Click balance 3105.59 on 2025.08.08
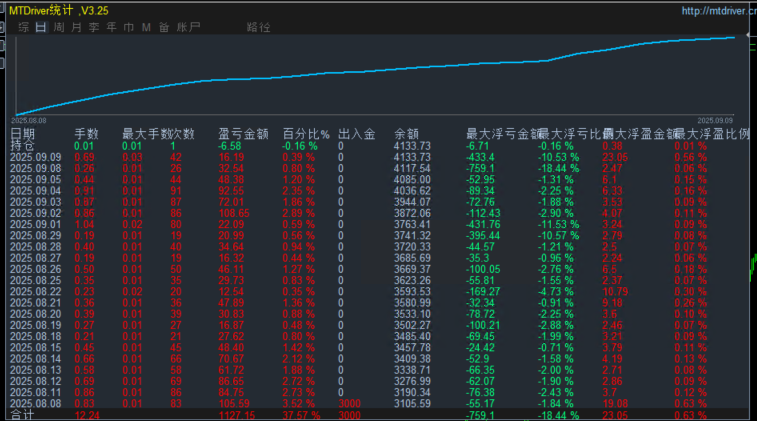Screen dimensions: 757x421 click(x=412, y=404)
